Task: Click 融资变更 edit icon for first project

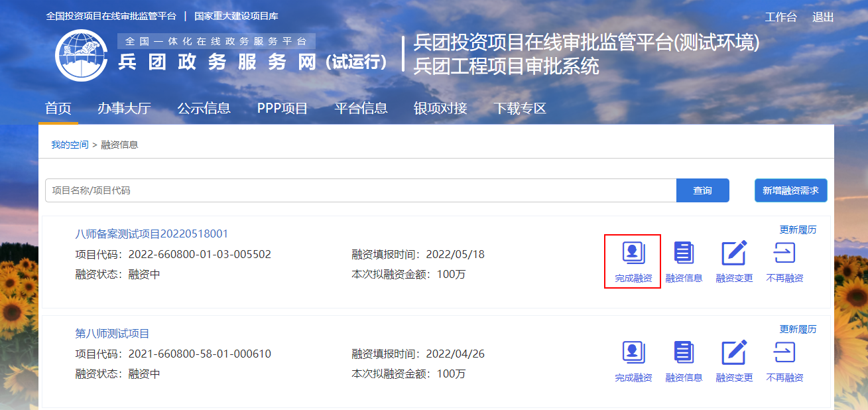Action: pos(734,253)
